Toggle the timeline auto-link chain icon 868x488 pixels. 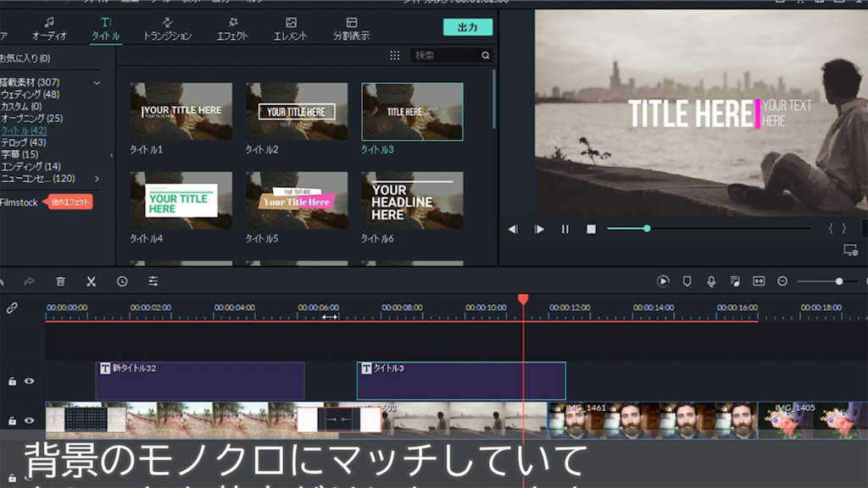[12, 308]
